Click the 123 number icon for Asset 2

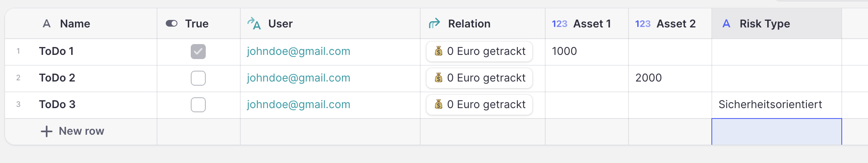(643, 24)
